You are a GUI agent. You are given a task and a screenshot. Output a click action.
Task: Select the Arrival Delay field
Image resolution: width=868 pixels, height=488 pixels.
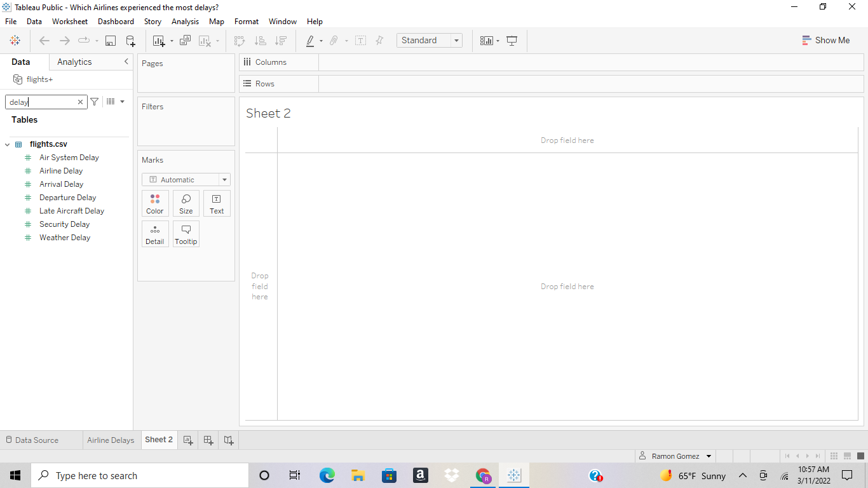tap(62, 184)
